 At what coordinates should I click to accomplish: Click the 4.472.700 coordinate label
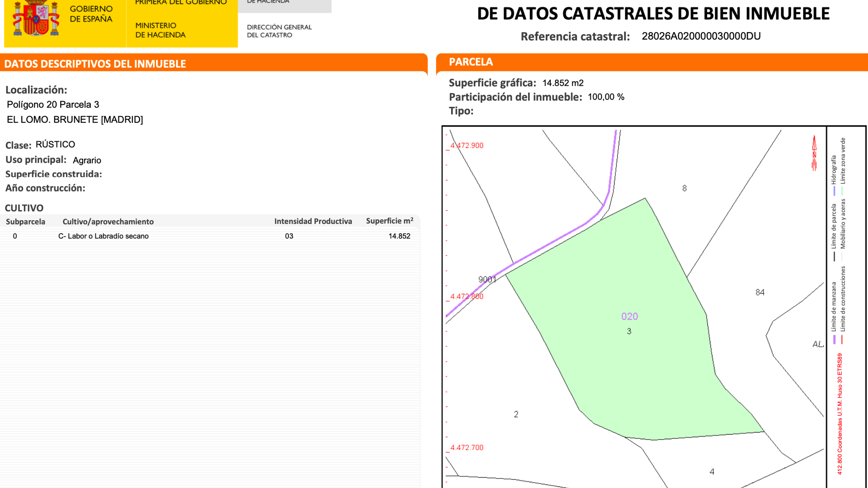pyautogui.click(x=467, y=447)
